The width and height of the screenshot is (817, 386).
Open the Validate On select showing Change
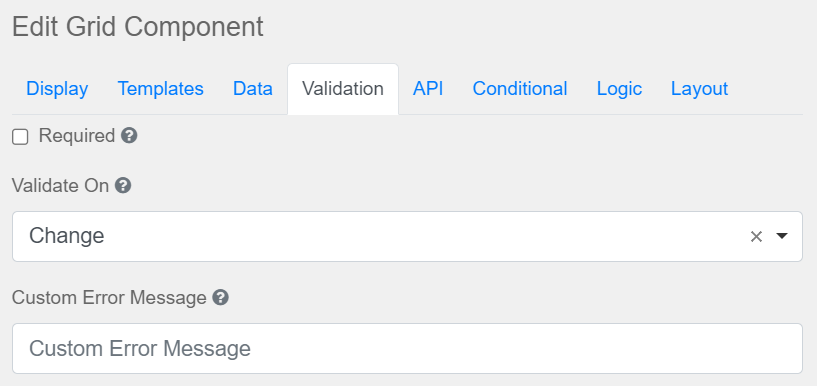(407, 236)
